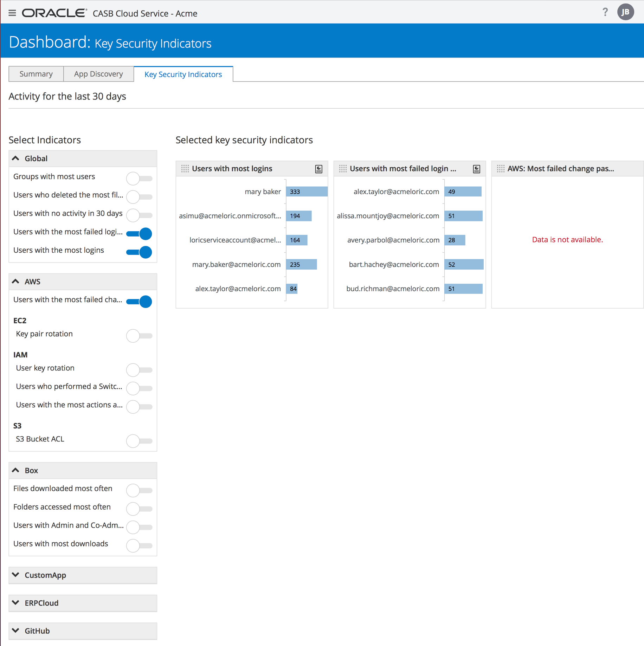
Task: Click the bart.hachey bar showing 52
Action: pos(464,264)
